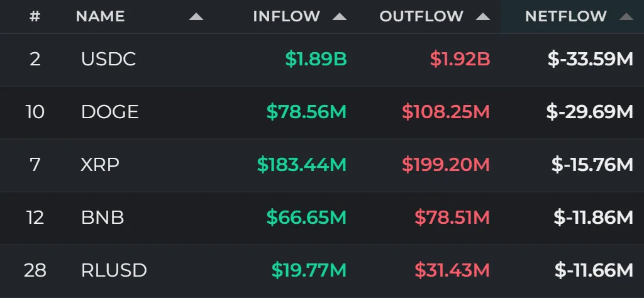
Task: Click BNB inflow value $66.65M
Action: 306,217
